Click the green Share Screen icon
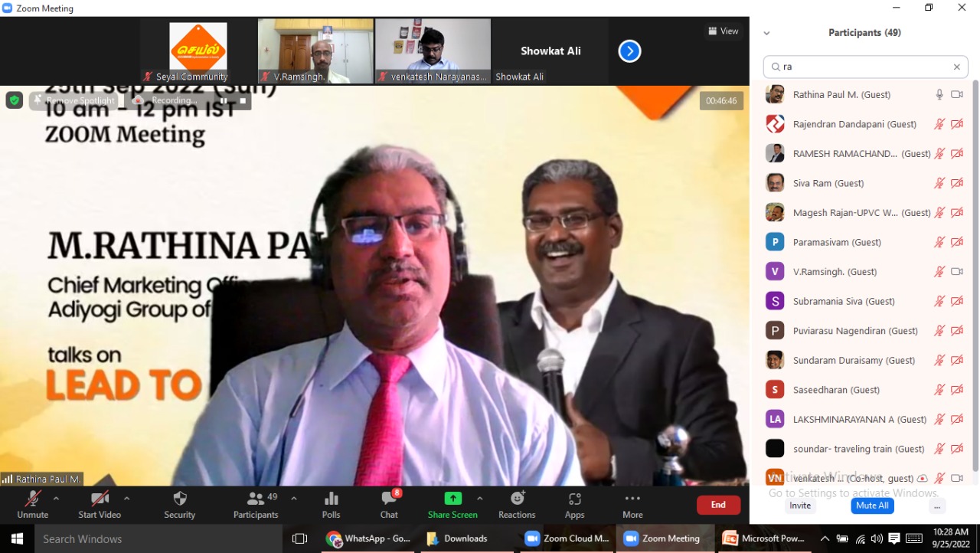The width and height of the screenshot is (980, 553). click(452, 499)
